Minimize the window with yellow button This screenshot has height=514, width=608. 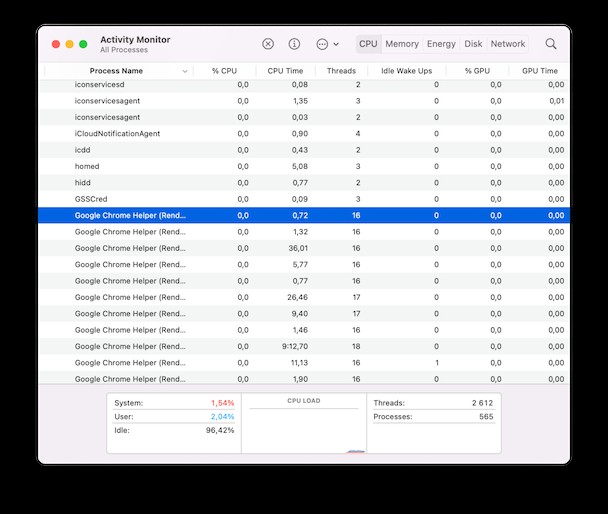(x=69, y=44)
